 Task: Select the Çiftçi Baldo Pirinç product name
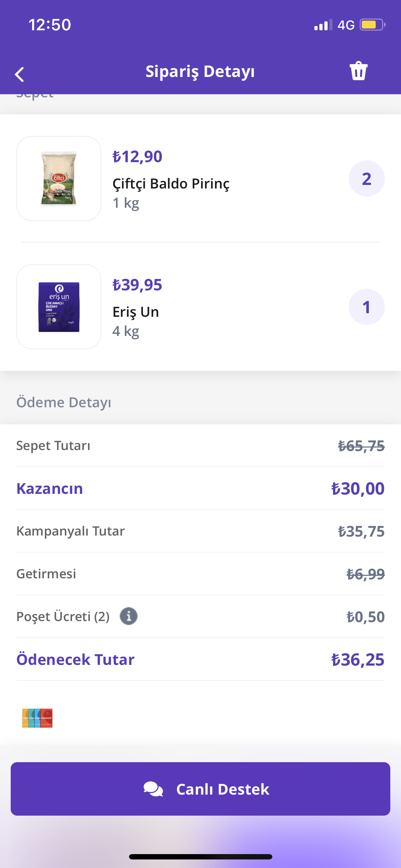(171, 184)
